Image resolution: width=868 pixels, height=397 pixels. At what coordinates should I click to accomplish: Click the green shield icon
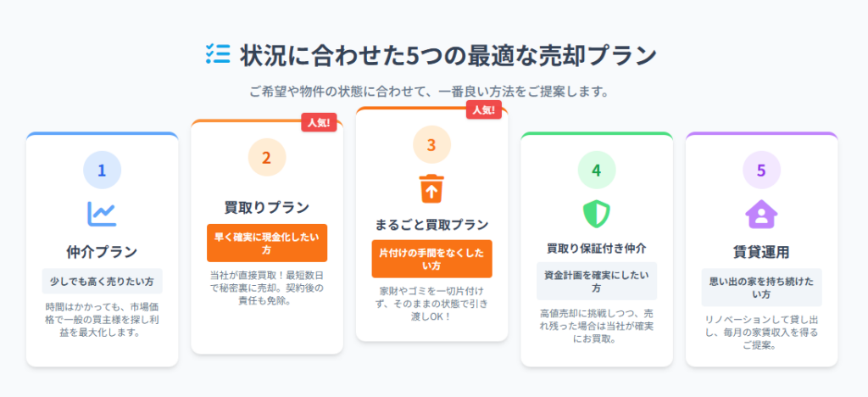point(596,214)
